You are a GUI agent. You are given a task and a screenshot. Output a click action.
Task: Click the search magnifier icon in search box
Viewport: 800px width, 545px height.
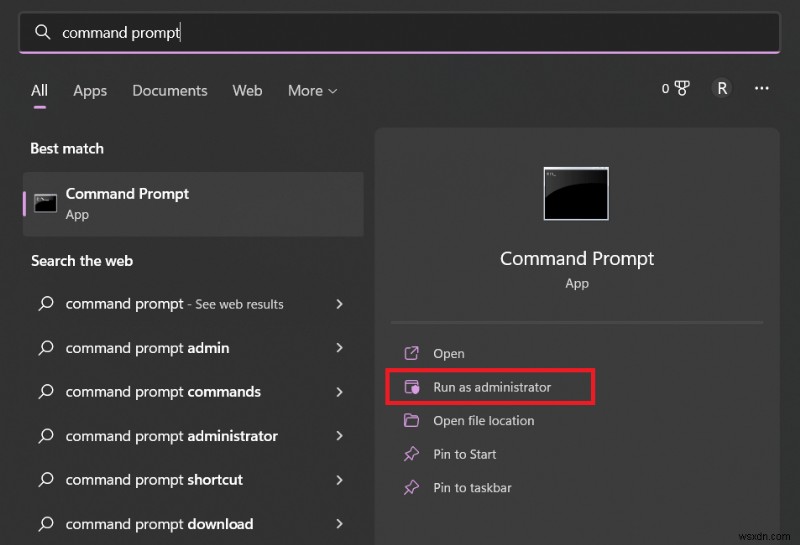(42, 32)
